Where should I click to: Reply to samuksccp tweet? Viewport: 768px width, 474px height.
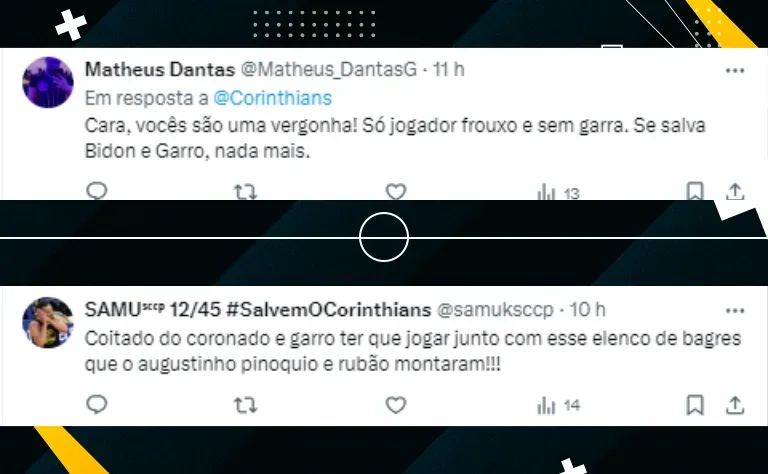click(96, 405)
